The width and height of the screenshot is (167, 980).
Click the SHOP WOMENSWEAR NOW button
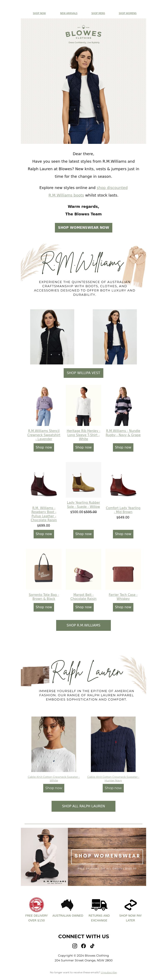83,227
